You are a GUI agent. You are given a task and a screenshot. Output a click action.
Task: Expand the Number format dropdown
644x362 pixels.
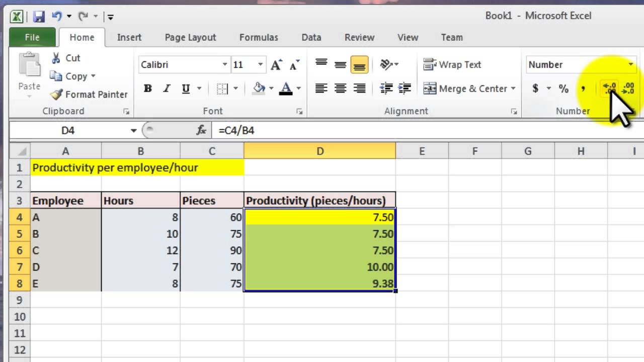point(630,65)
